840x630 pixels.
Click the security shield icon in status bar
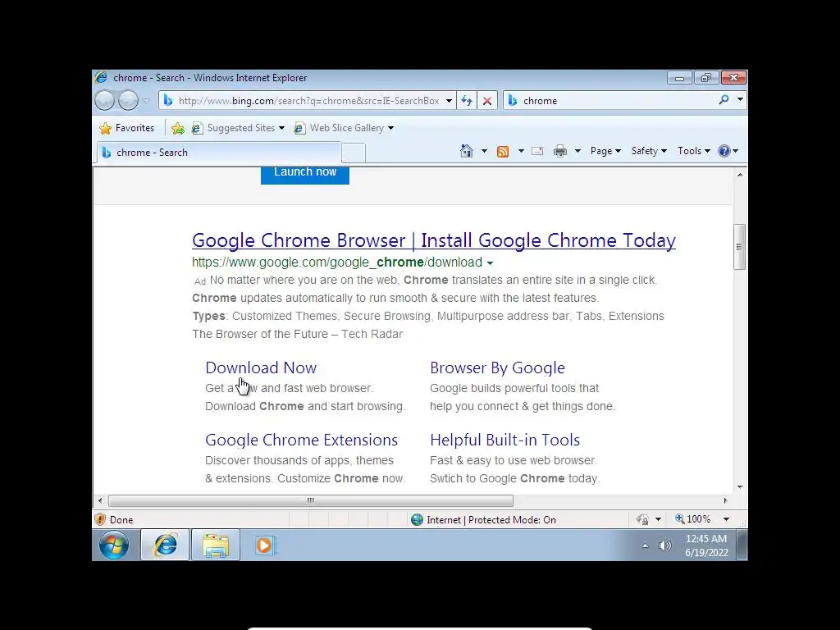tap(99, 519)
